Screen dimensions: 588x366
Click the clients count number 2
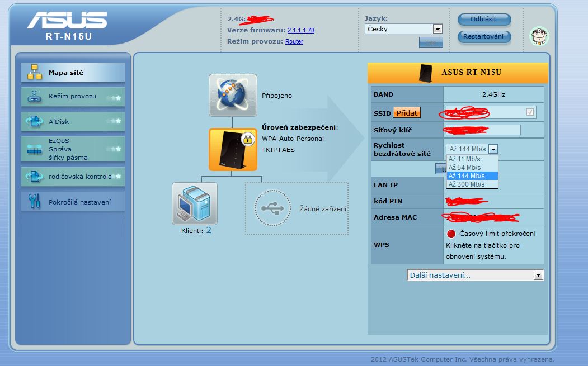click(x=209, y=230)
